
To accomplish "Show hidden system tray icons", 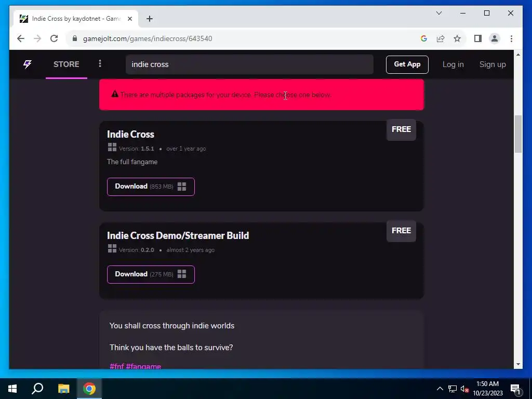I will tap(440, 389).
